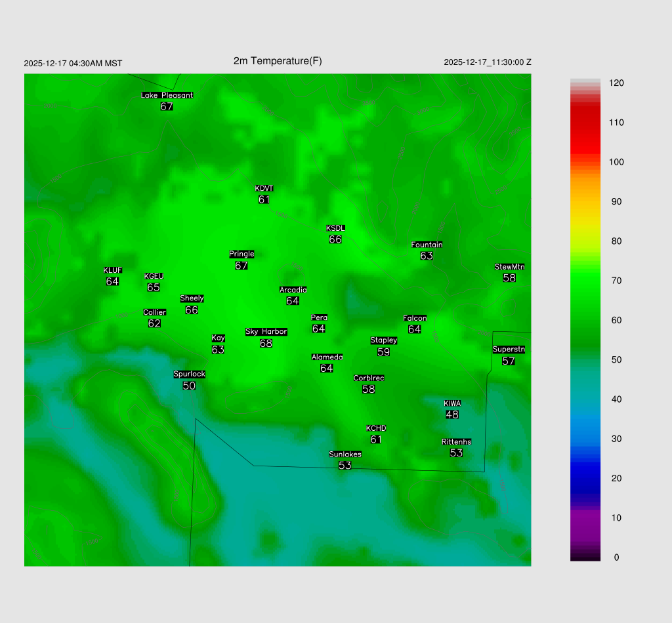Click the KDVT station label
Screen dimensions: 672x623
(264, 188)
